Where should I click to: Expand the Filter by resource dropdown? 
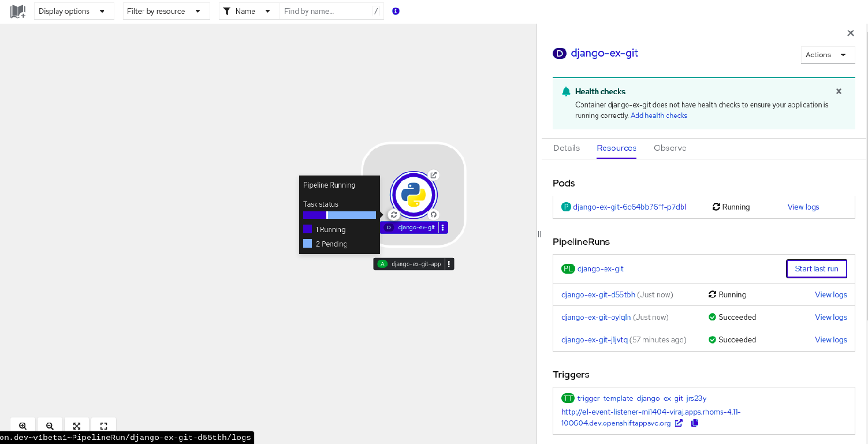(x=166, y=12)
